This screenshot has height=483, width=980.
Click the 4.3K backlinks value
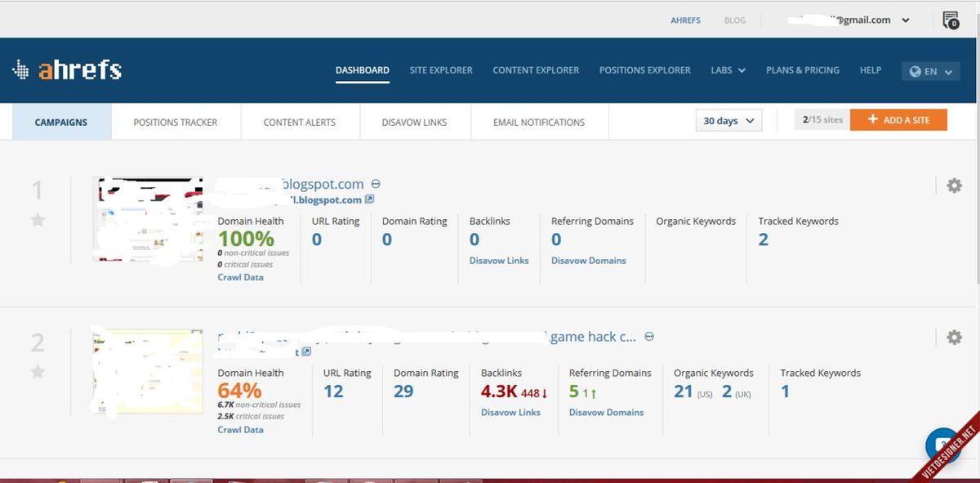tap(499, 391)
